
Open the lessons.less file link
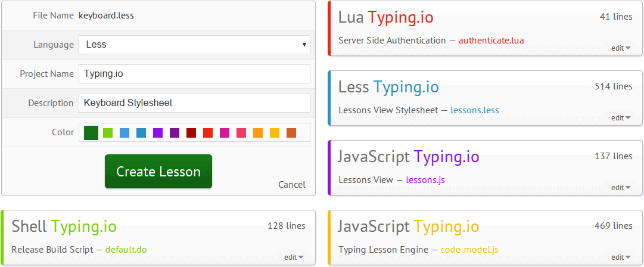click(x=475, y=110)
